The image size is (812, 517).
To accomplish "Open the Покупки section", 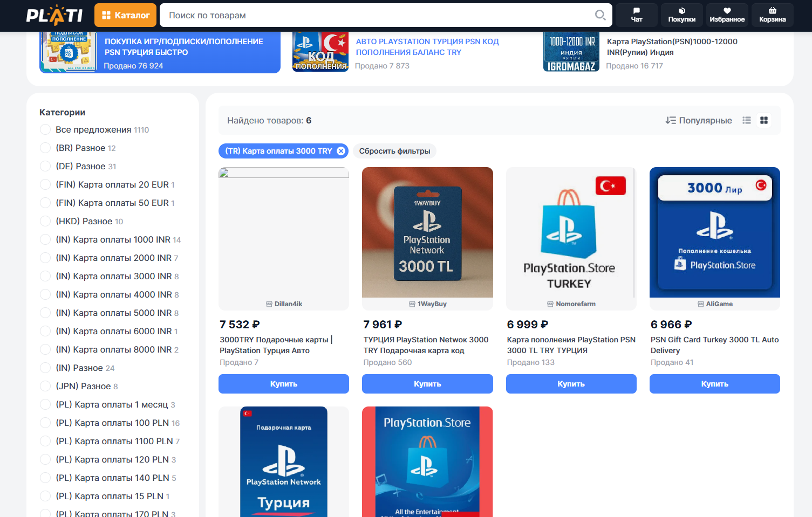I will pyautogui.click(x=682, y=15).
